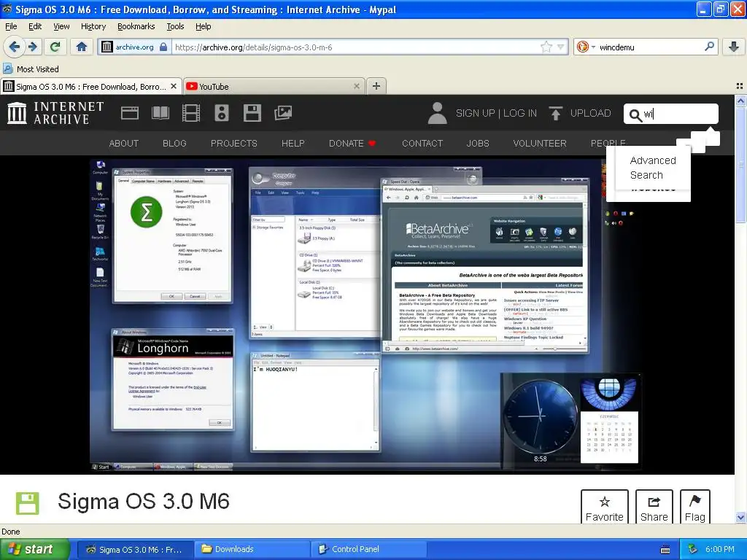Click the search magnifier in browser search box
The image size is (747, 560).
[709, 47]
